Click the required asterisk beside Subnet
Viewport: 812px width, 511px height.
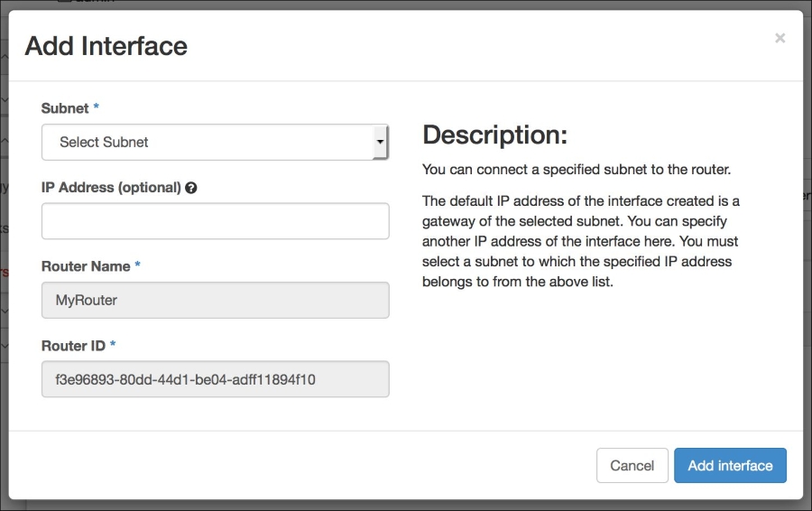(96, 107)
